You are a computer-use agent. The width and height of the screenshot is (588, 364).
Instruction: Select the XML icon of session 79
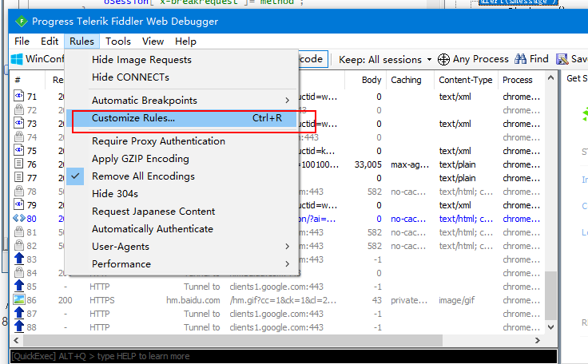pyautogui.click(x=18, y=204)
